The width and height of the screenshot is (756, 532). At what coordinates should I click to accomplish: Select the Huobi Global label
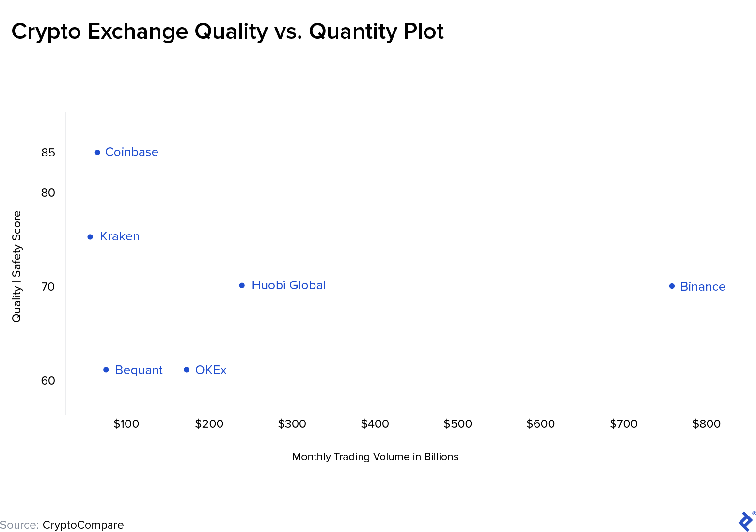[289, 285]
